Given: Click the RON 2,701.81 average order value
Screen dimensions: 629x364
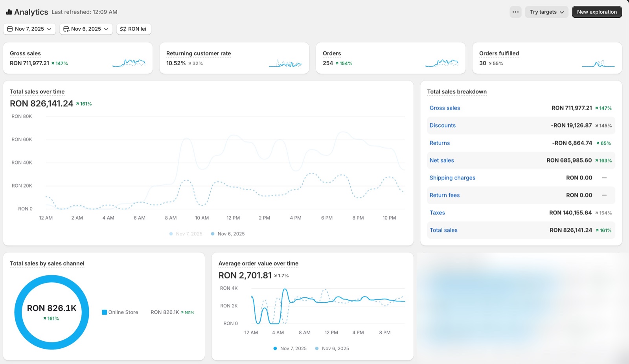Looking at the screenshot, I should click(x=245, y=276).
